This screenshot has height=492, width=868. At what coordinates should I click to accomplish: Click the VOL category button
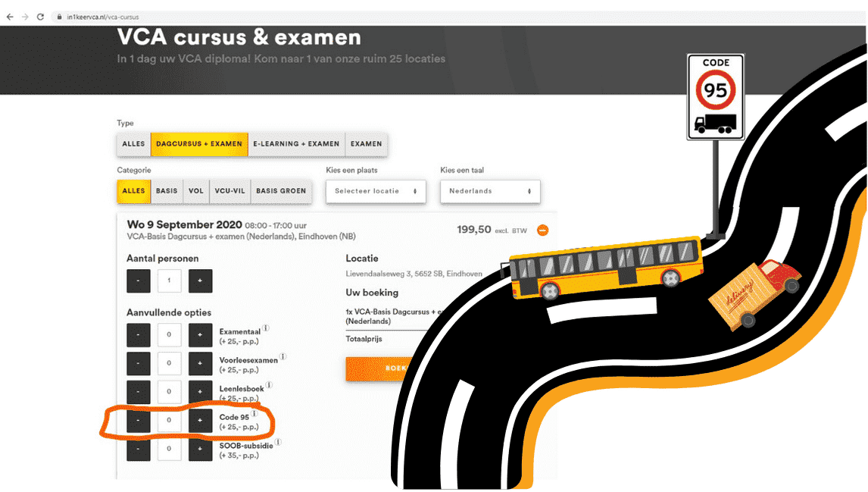pyautogui.click(x=195, y=191)
